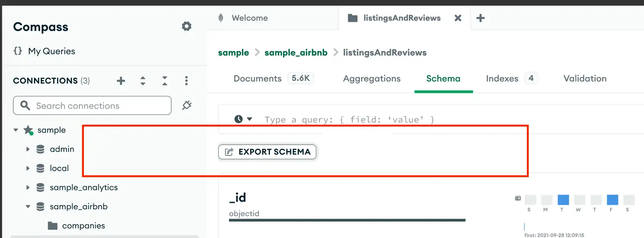This screenshot has height=238, width=644.
Task: Collapse the sample_airbnb database
Action: coord(28,206)
